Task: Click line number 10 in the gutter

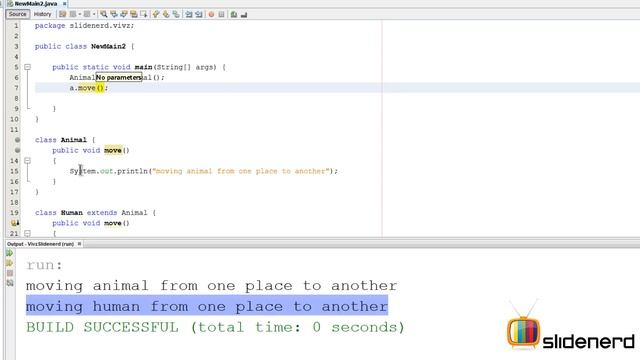Action: pyautogui.click(x=14, y=119)
